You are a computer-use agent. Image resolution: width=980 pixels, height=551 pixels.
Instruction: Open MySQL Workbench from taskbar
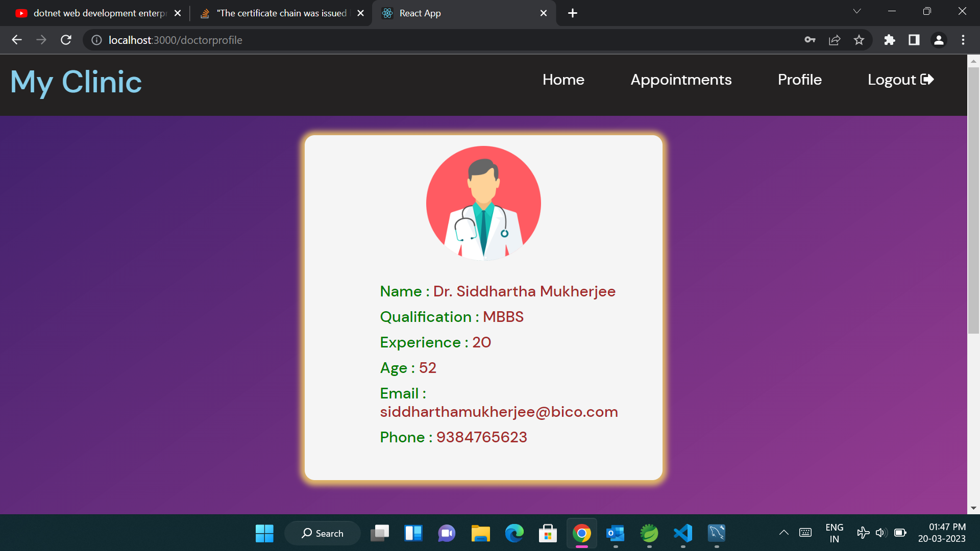[717, 533]
